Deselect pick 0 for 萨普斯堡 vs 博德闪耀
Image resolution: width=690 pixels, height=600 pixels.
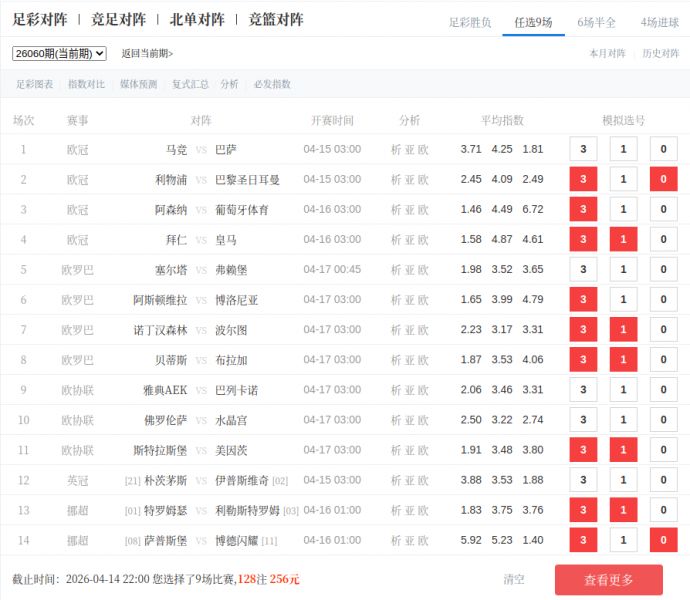point(663,540)
